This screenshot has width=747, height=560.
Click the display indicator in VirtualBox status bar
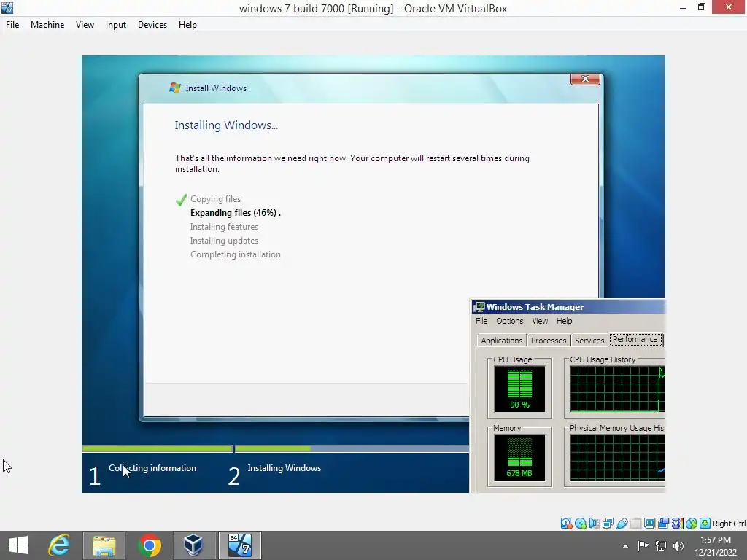coord(649,524)
